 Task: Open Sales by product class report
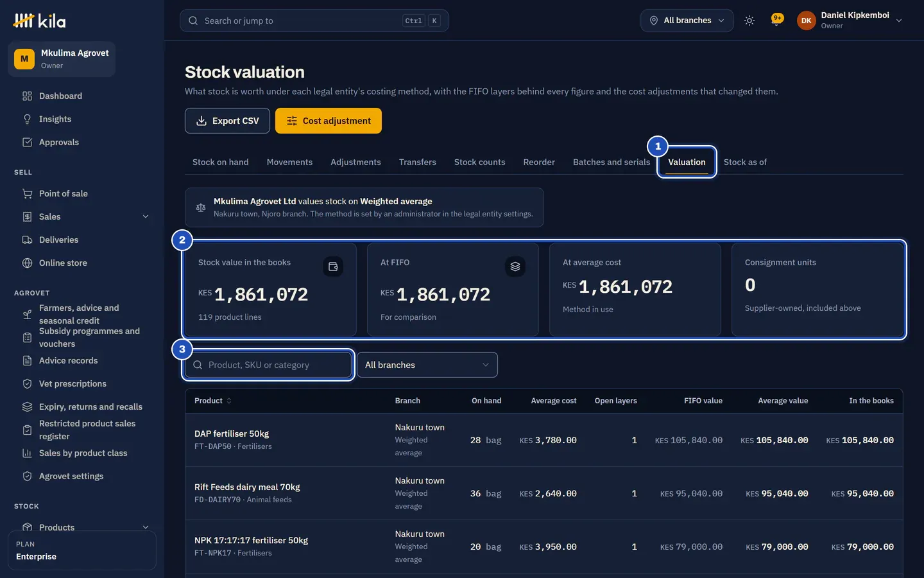point(82,453)
